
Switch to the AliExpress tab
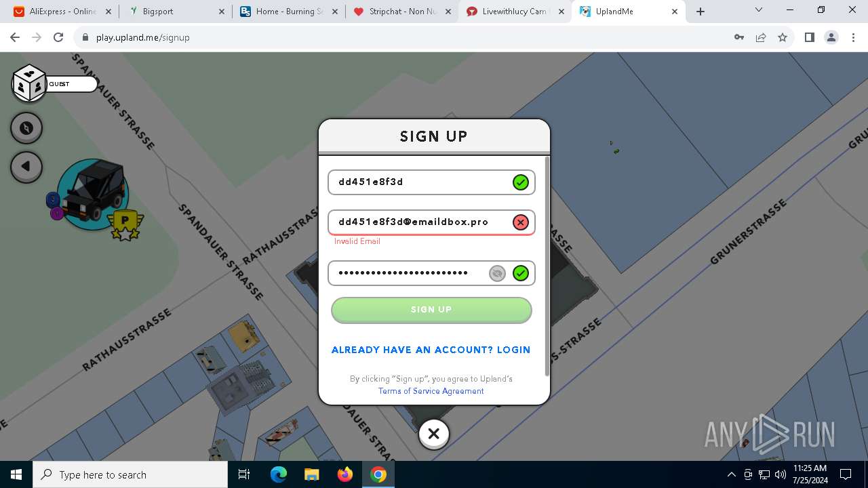[x=62, y=12]
